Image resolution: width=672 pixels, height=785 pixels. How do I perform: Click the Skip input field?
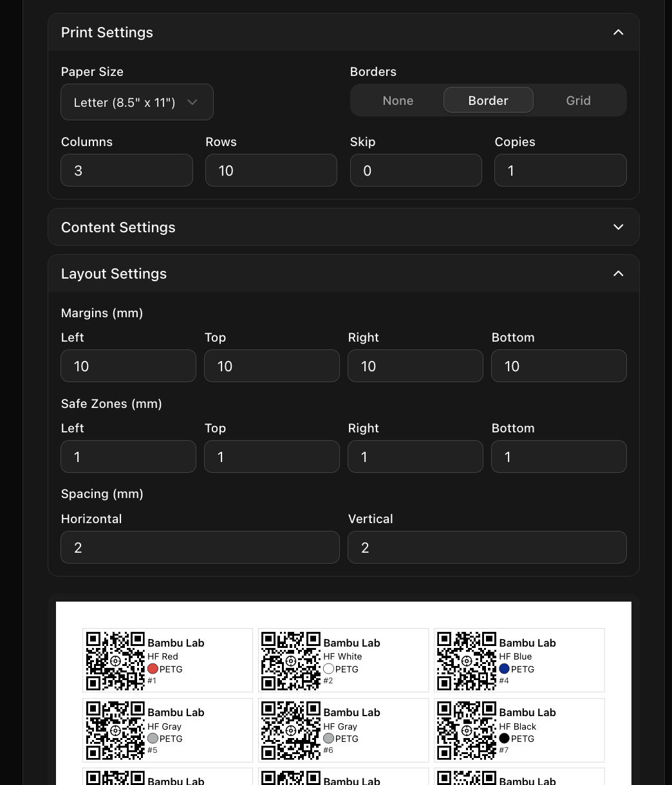416,171
